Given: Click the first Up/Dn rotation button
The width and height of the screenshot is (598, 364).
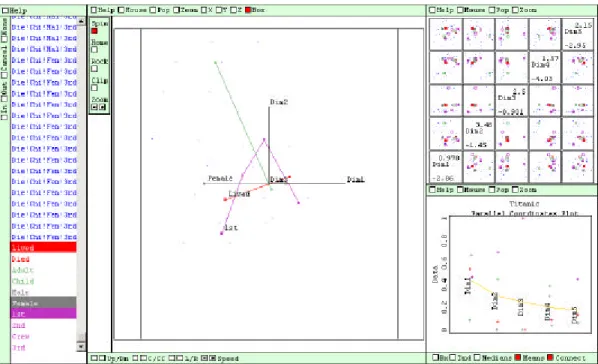Looking at the screenshot, I should [x=93, y=358].
